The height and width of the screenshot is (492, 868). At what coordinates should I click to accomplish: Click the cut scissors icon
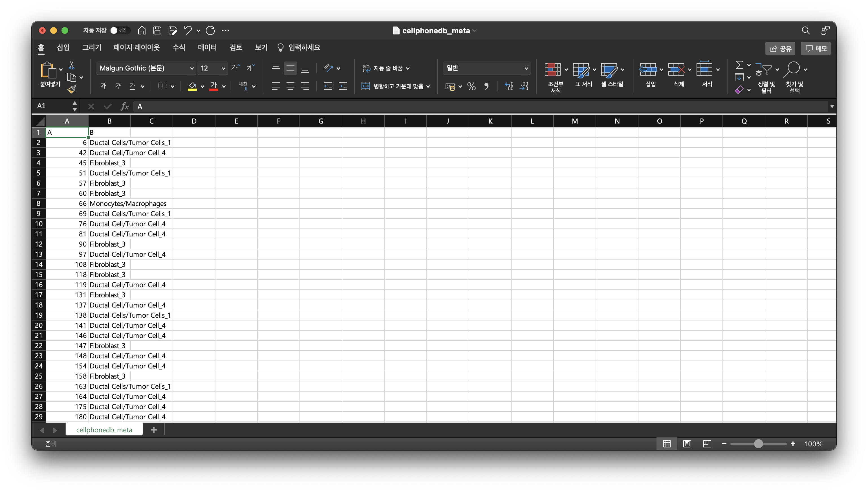tap(72, 65)
